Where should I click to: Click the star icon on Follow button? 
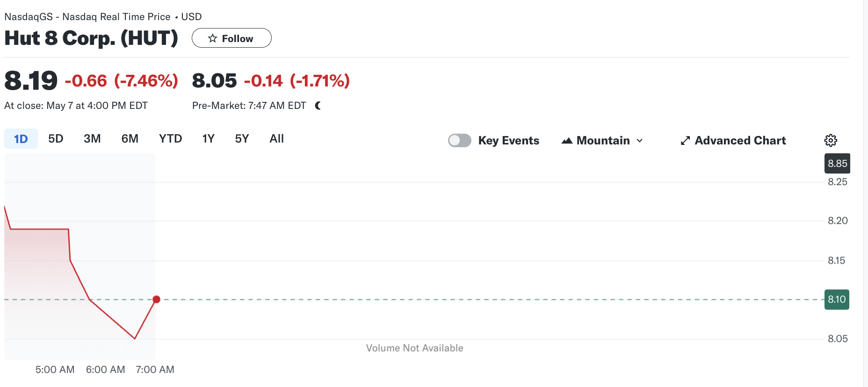click(x=213, y=38)
